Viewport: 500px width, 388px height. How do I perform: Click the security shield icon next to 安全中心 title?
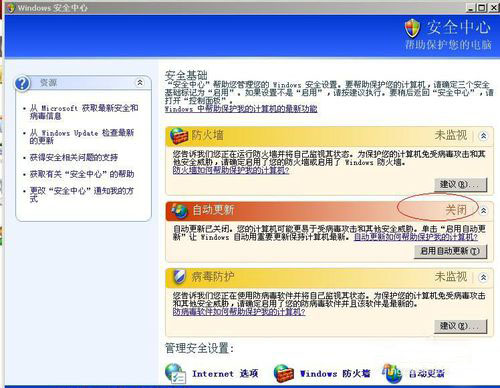pyautogui.click(x=412, y=28)
